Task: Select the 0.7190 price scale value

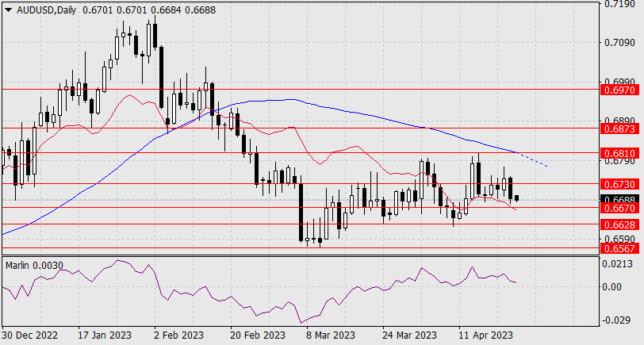Action: tap(619, 4)
